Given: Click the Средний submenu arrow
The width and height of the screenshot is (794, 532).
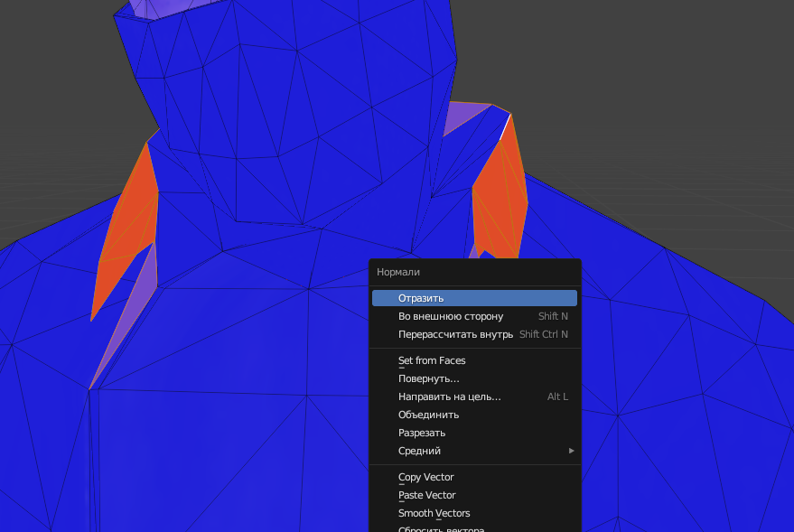Looking at the screenshot, I should pos(571,451).
